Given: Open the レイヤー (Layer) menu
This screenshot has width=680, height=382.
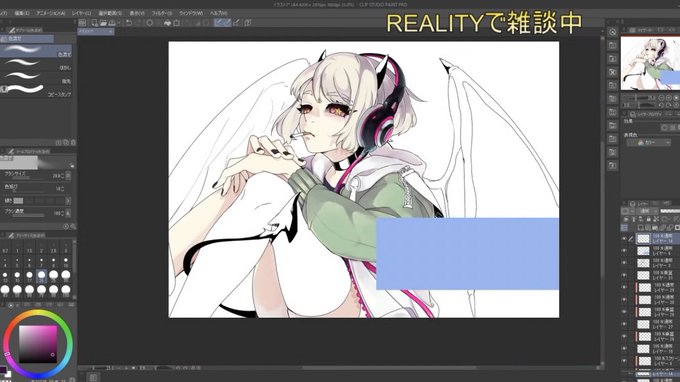Looking at the screenshot, I should click(82, 13).
